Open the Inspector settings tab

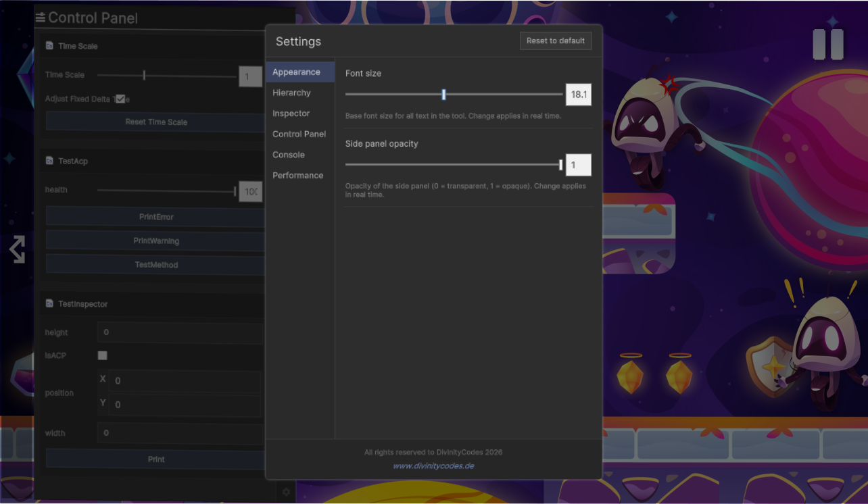291,114
